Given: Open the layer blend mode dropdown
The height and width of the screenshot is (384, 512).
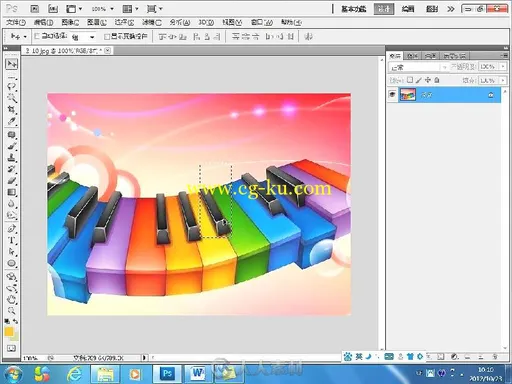Looking at the screenshot, I should coord(419,67).
